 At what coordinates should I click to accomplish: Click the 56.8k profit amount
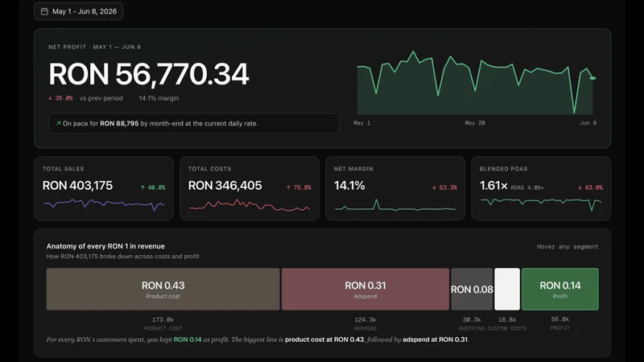click(560, 319)
